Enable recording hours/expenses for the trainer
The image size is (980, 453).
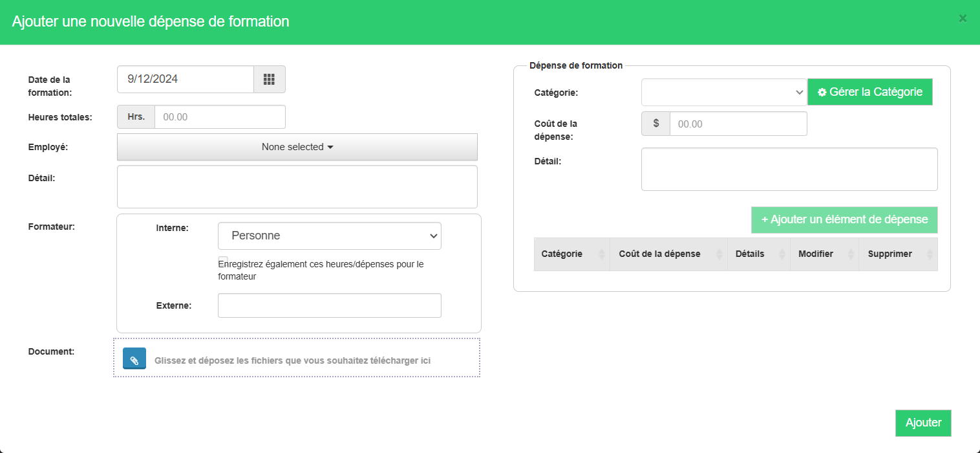point(223,261)
